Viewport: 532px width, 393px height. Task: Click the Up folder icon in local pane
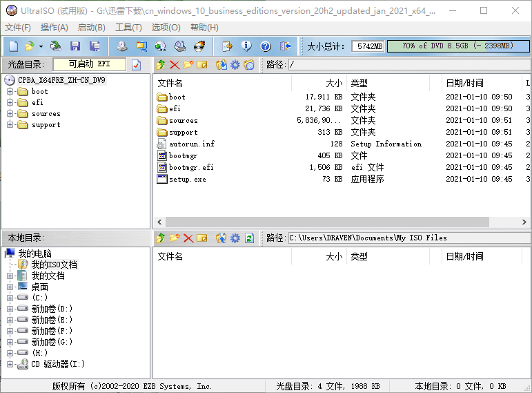pos(161,238)
